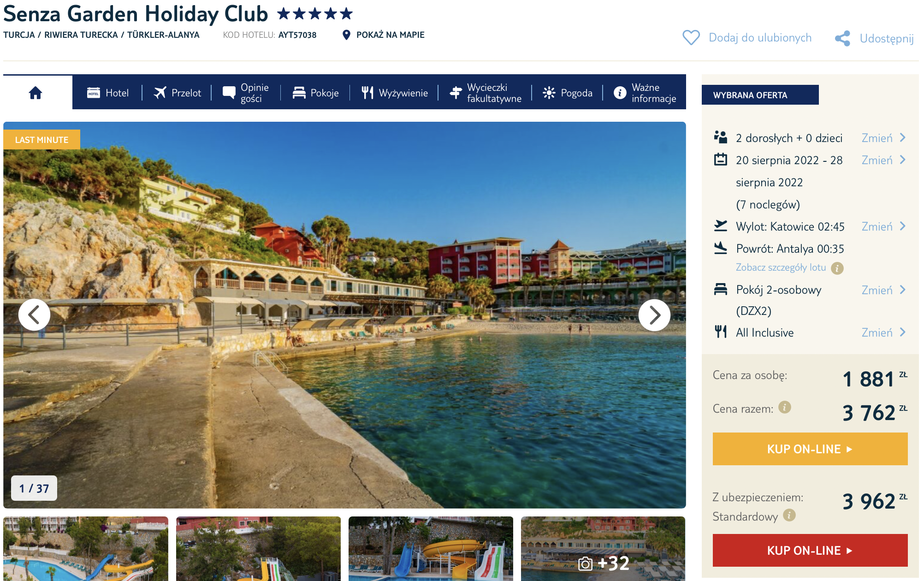Viewport: 924px width, 581px height.
Task: Click the heart favorites icon
Action: [691, 37]
